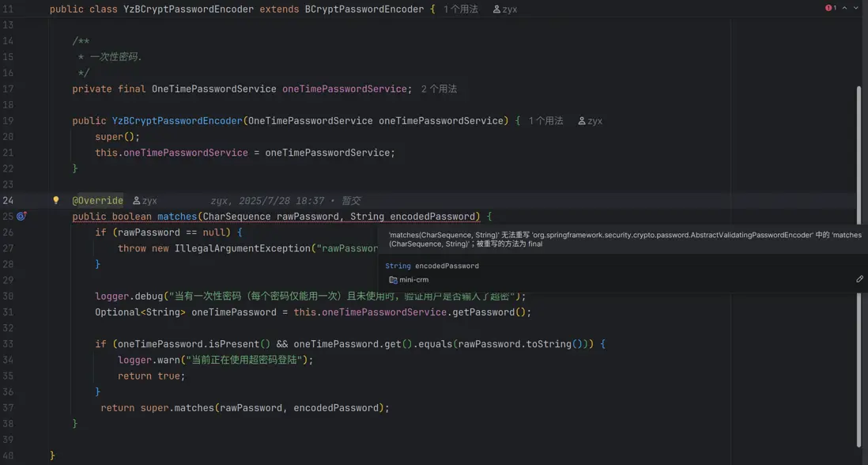Viewport: 868px width, 465px height.
Task: Click the pencil edit icon in tooltip
Action: click(859, 280)
